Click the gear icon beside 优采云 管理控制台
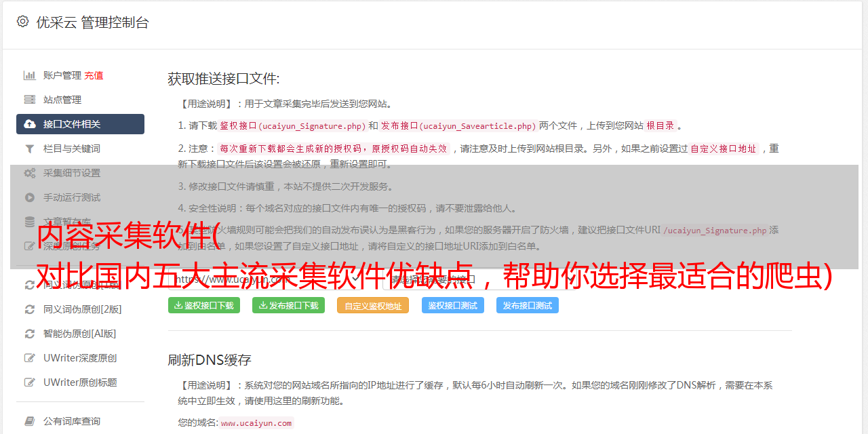The image size is (868, 434). pyautogui.click(x=22, y=22)
